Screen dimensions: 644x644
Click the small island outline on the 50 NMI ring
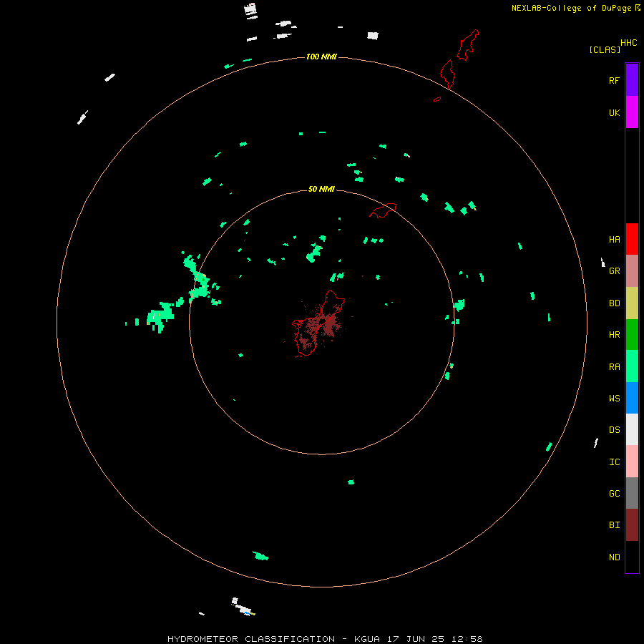click(384, 210)
